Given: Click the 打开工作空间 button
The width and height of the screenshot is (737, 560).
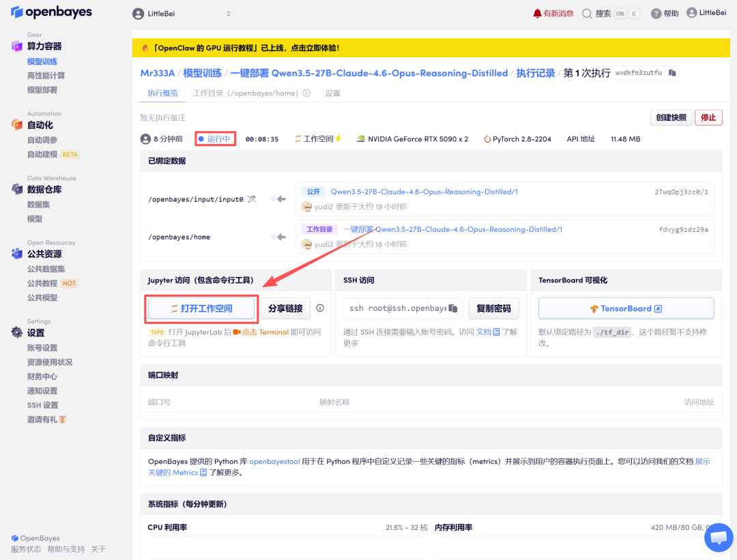Looking at the screenshot, I should (201, 309).
